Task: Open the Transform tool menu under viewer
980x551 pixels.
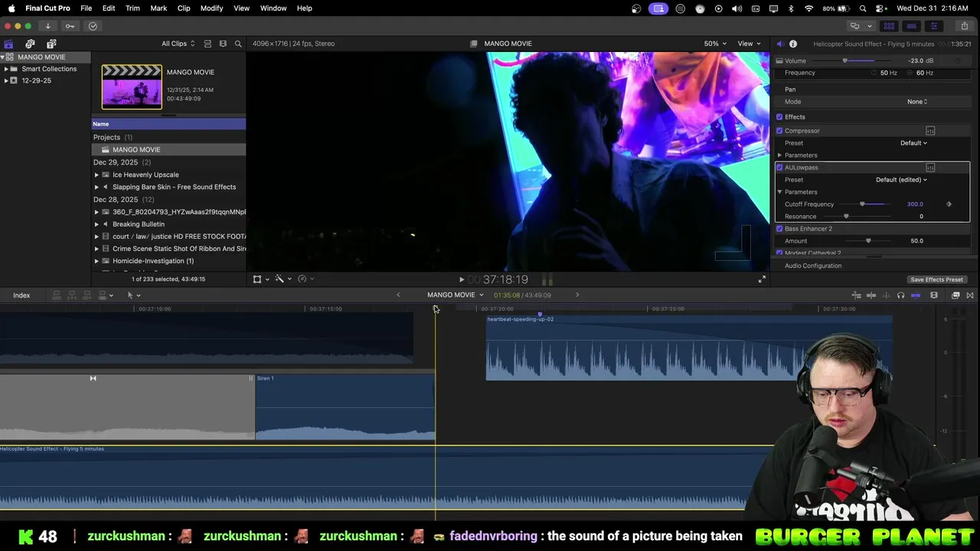Action: pyautogui.click(x=260, y=279)
